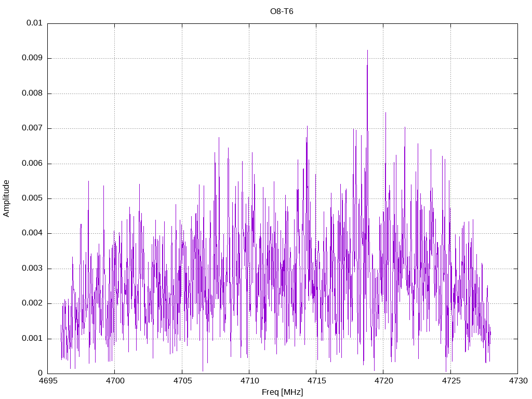This screenshot has height=399, width=532.
Task: Click the 0.007 y-axis tick label
Action: coord(32,128)
